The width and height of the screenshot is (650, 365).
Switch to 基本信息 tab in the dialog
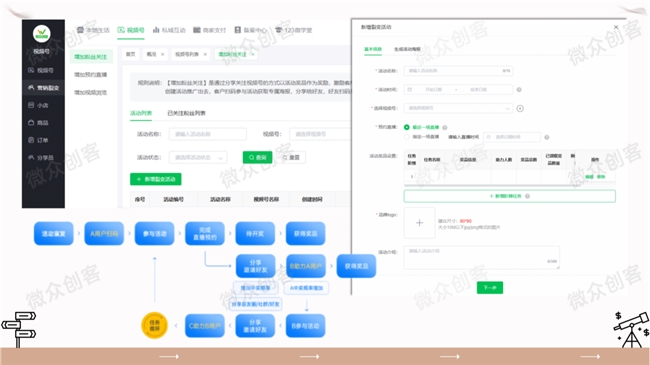tap(373, 49)
